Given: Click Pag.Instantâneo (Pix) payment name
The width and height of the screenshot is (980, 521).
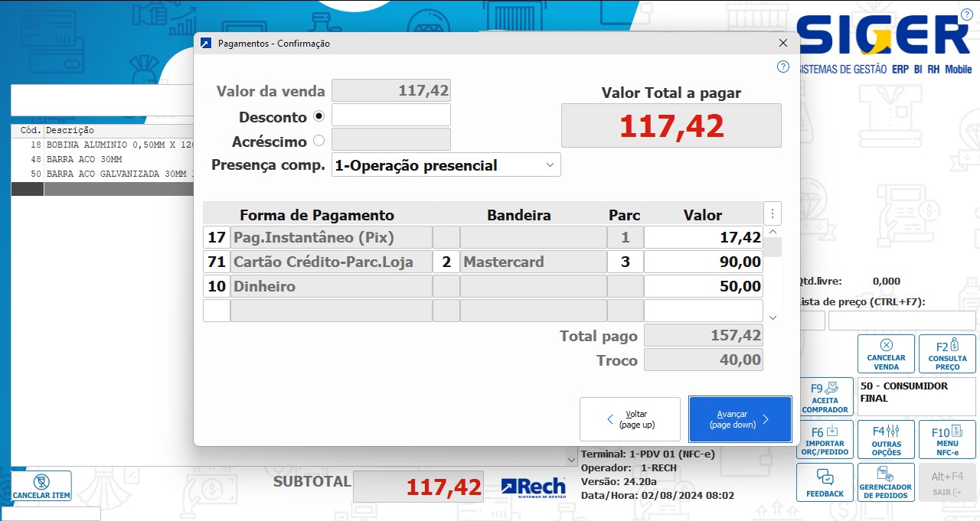Looking at the screenshot, I should point(332,237).
